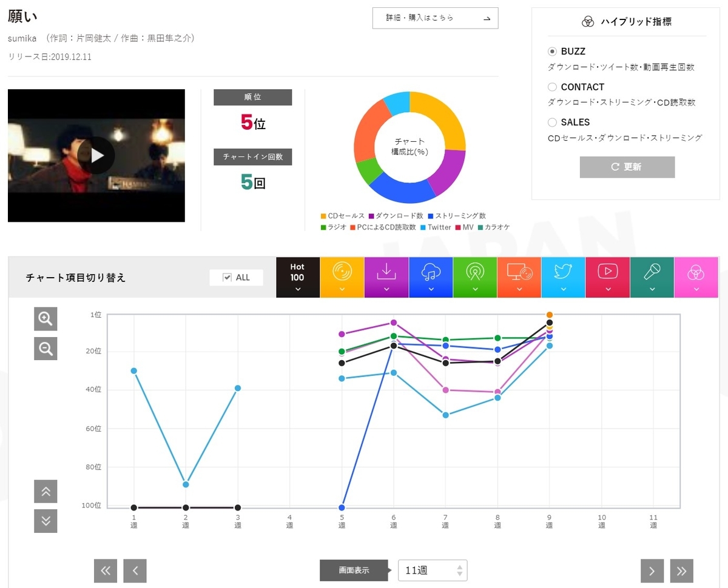728x588 pixels.
Task: Select the radio airplay chart icon
Action: (475, 273)
